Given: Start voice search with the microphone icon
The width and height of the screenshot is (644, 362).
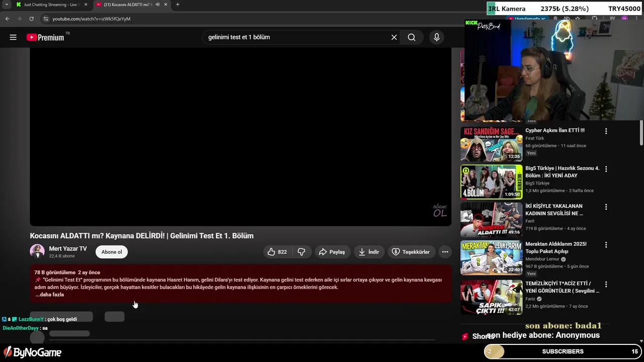Looking at the screenshot, I should pos(436,37).
